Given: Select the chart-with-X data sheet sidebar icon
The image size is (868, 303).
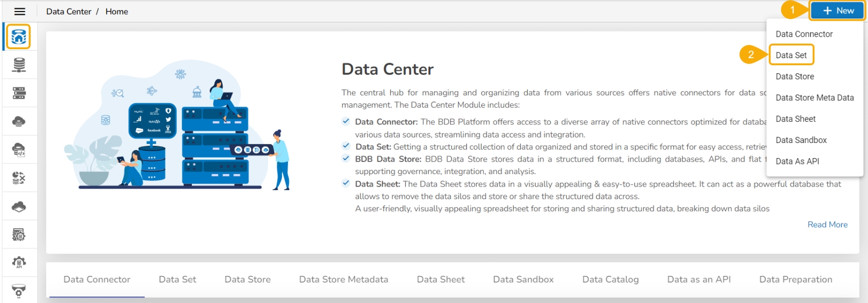Looking at the screenshot, I should 19,178.
